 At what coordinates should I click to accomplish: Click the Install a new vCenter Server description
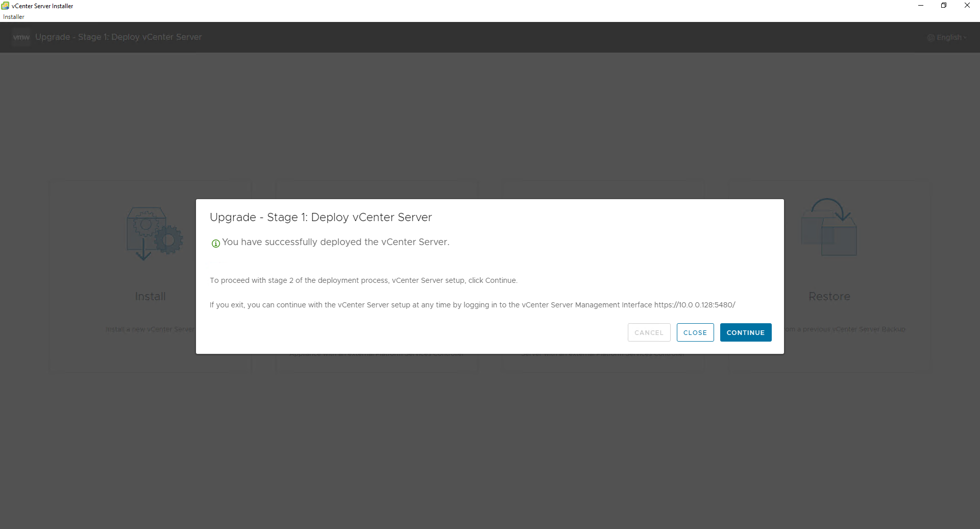coord(150,329)
